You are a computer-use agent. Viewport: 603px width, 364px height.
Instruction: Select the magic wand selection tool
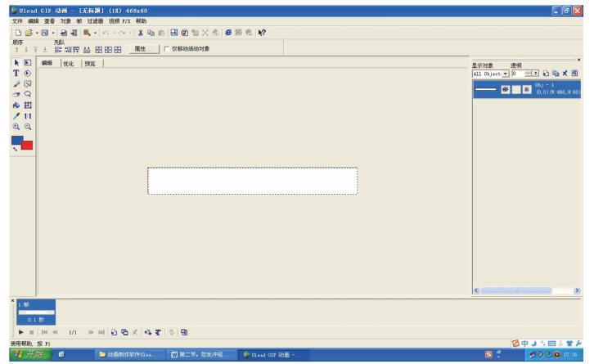pyautogui.click(x=28, y=83)
